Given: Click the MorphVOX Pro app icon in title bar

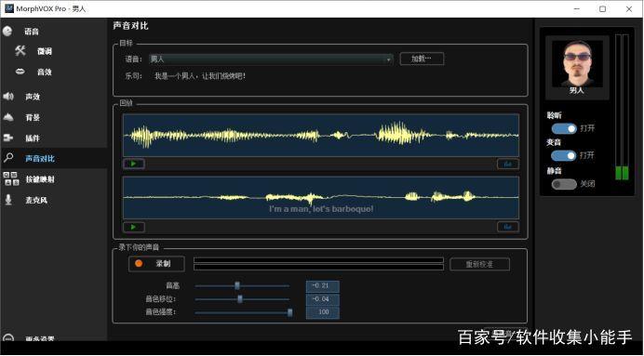Looking at the screenshot, I should (9, 8).
